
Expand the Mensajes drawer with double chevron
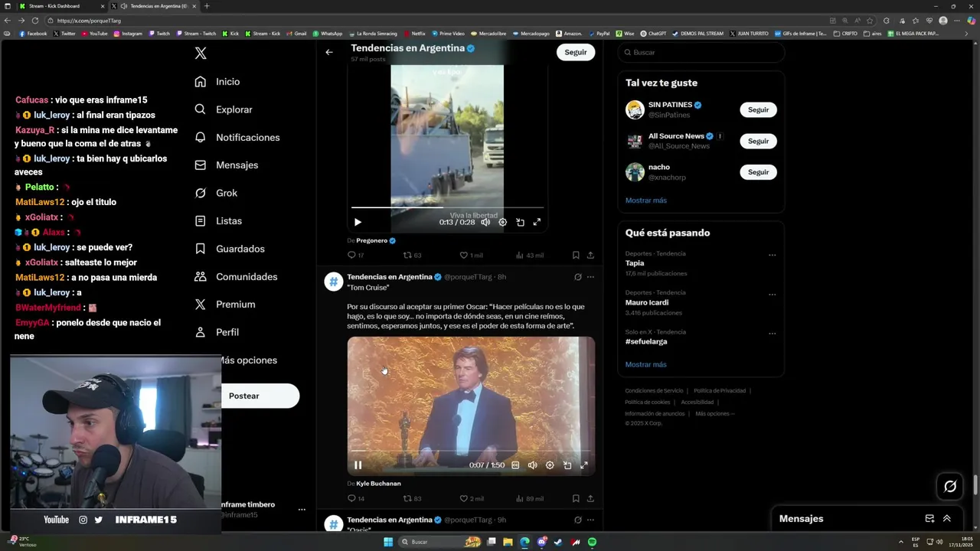947,518
